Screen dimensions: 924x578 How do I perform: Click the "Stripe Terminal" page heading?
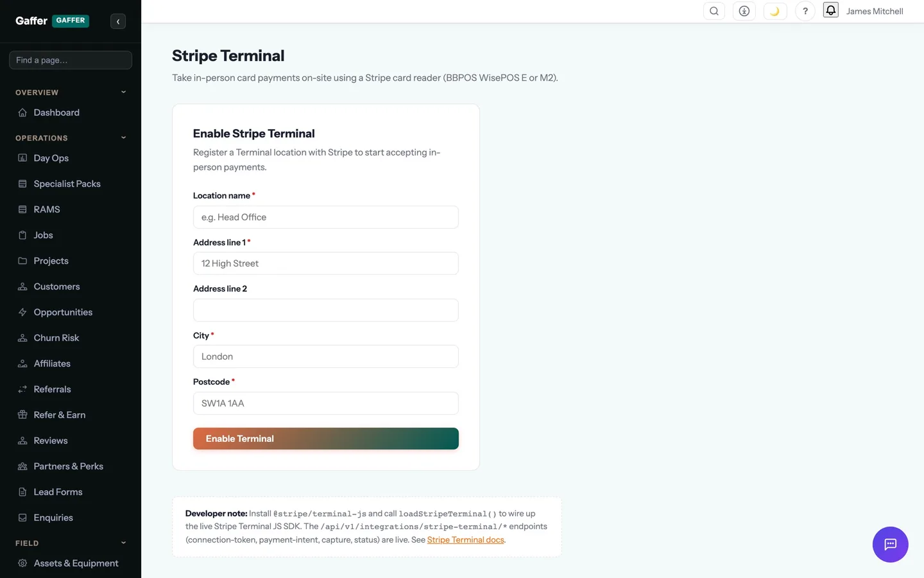tap(228, 56)
